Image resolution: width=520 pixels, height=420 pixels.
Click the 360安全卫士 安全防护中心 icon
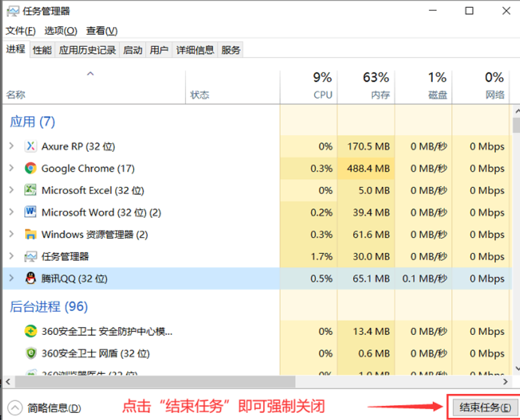(x=31, y=331)
